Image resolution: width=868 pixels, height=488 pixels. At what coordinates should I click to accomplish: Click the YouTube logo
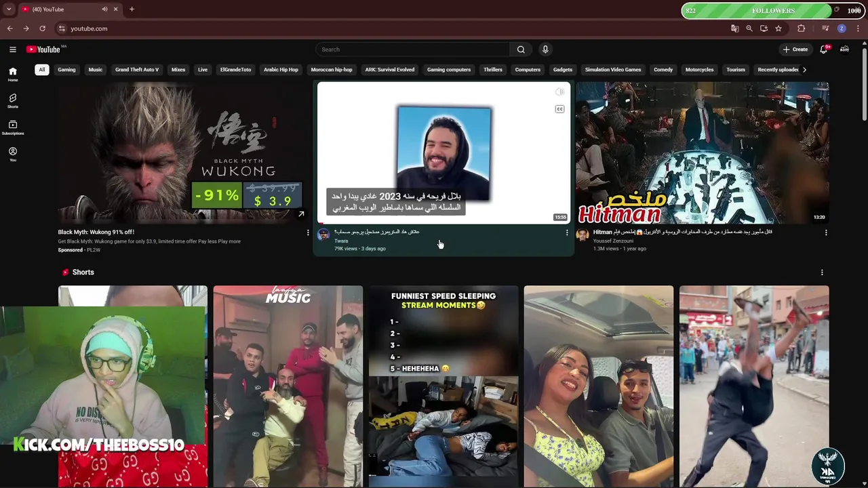[43, 49]
